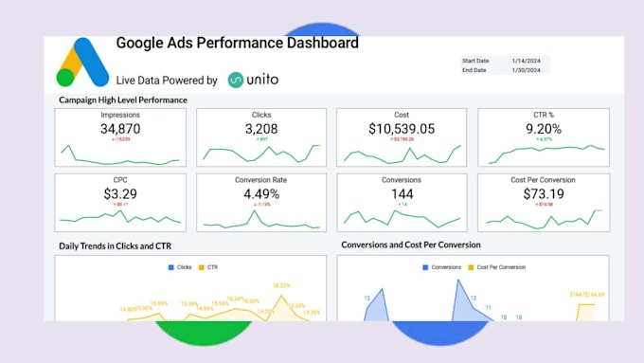The width and height of the screenshot is (644, 363).
Task: Click the yellow Cost Per Conversion legend swatch
Action: point(471,267)
